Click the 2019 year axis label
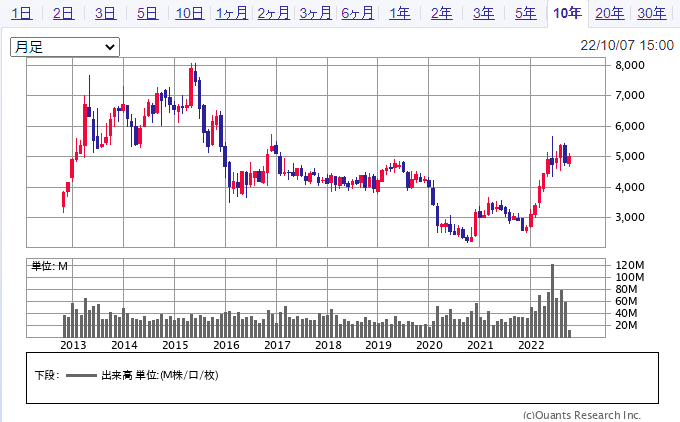Screen dimensions: 680x422 pos(378,345)
